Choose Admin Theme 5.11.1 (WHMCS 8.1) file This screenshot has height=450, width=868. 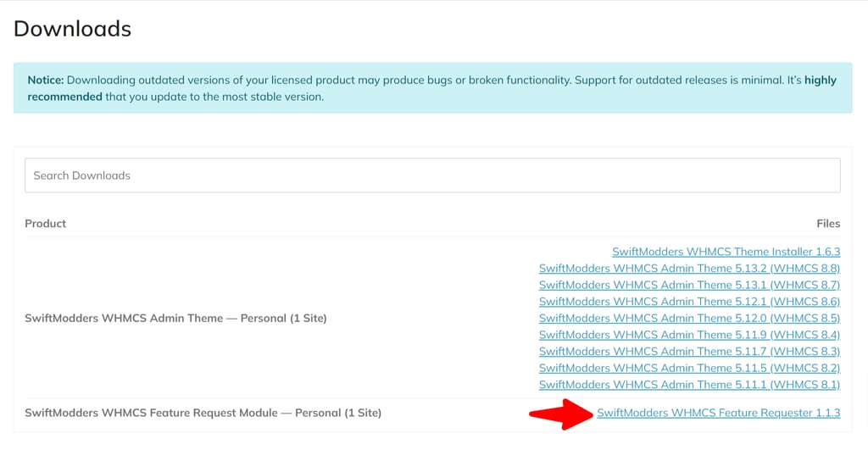(689, 385)
